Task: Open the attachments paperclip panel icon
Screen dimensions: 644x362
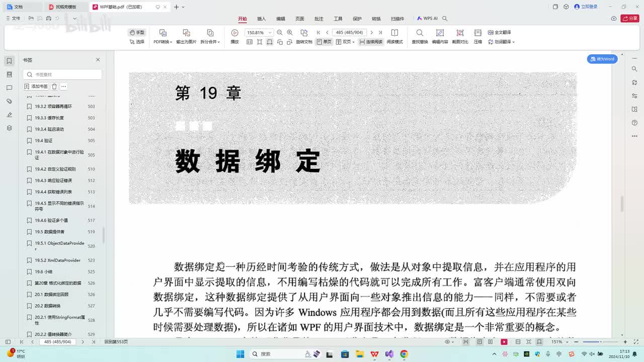Action: (9, 102)
